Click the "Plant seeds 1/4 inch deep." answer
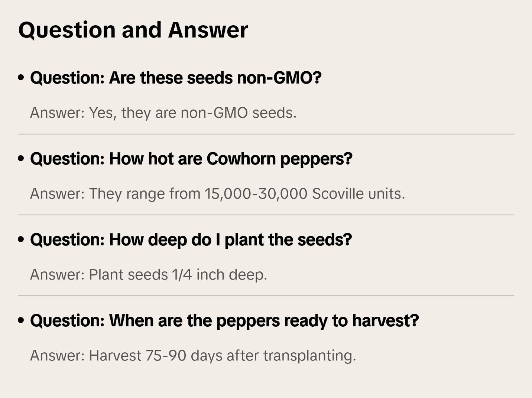The width and height of the screenshot is (532, 398). [x=149, y=275]
